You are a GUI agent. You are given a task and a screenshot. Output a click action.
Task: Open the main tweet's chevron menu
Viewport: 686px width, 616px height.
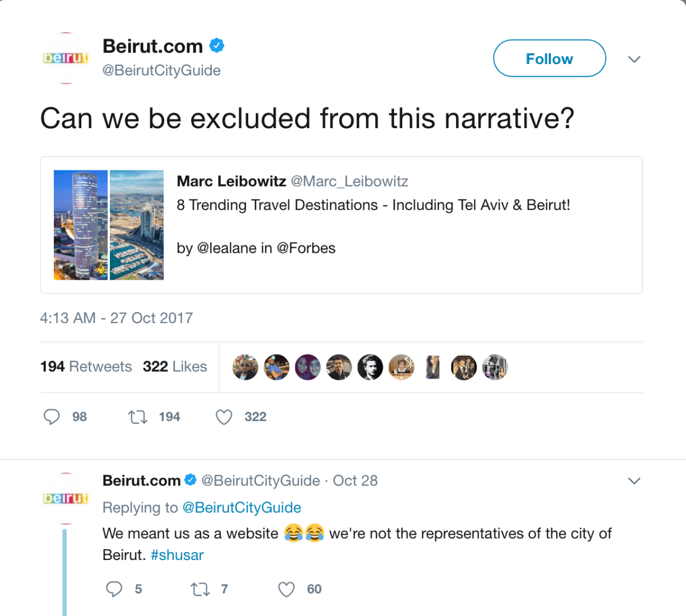[x=634, y=59]
